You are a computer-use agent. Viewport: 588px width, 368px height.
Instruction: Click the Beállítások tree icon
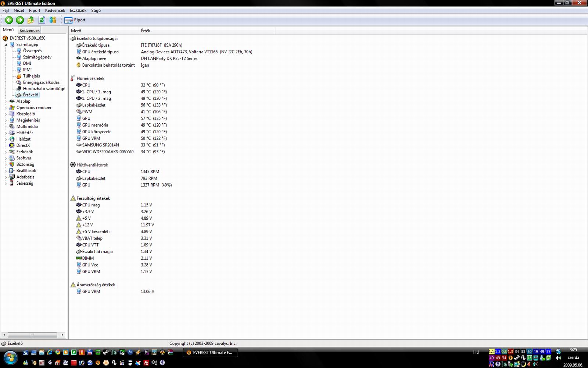coord(12,170)
